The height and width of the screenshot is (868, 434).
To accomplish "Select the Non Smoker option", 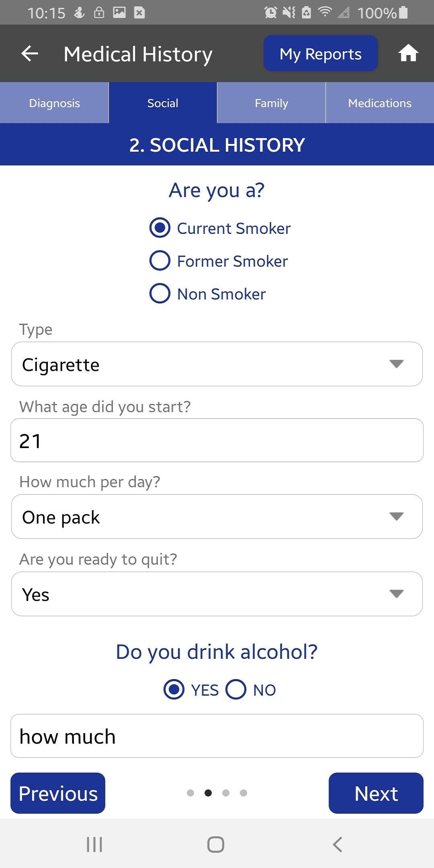I will (x=207, y=294).
